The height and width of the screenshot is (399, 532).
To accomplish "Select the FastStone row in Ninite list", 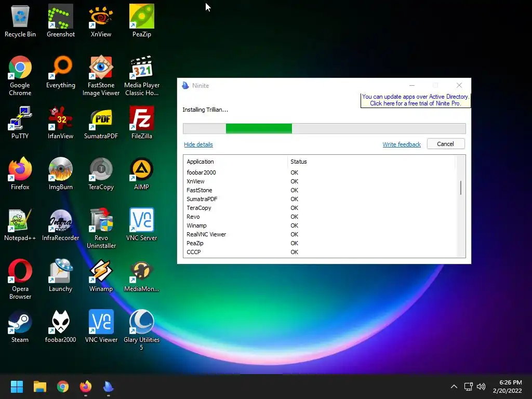I will click(x=320, y=190).
